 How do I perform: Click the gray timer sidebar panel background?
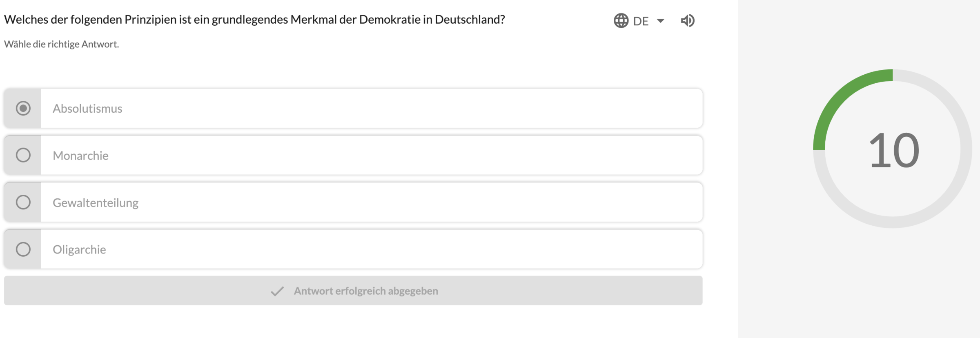click(x=857, y=286)
